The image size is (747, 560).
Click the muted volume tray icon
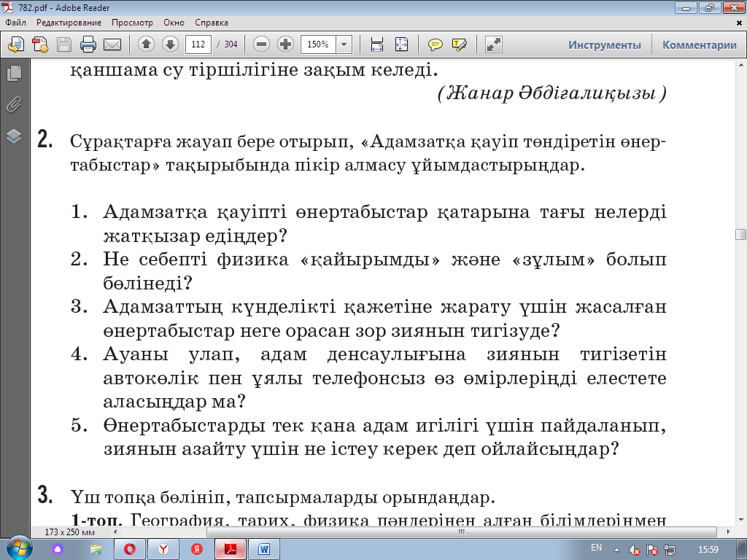tap(634, 550)
